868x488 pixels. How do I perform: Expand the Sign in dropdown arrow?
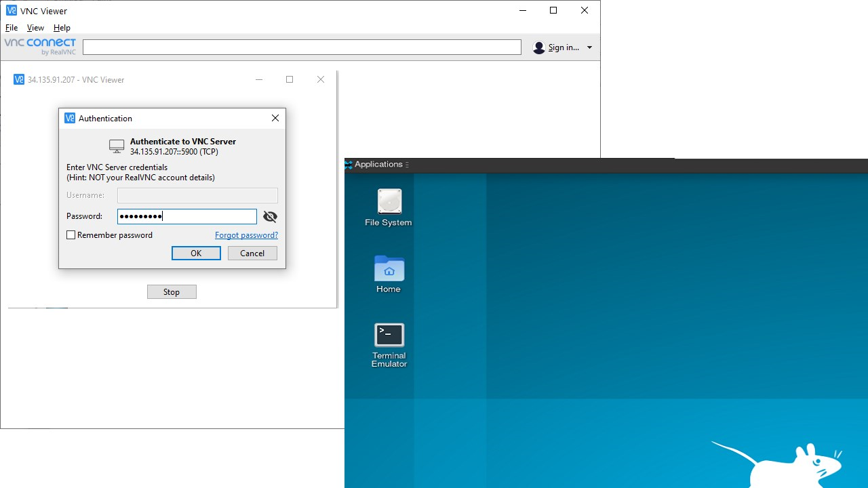click(589, 47)
